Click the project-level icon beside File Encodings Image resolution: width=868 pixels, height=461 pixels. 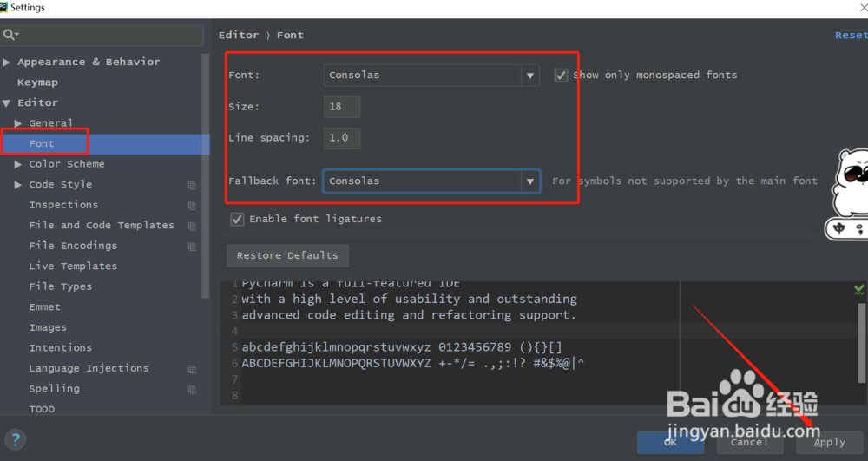tap(192, 247)
